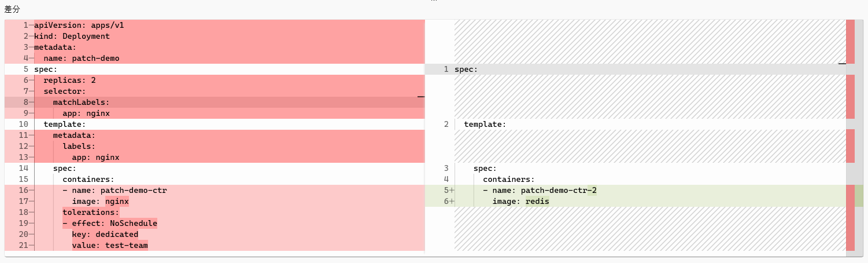Click the 'value: test-team' line
The image size is (868, 263).
[110, 246]
